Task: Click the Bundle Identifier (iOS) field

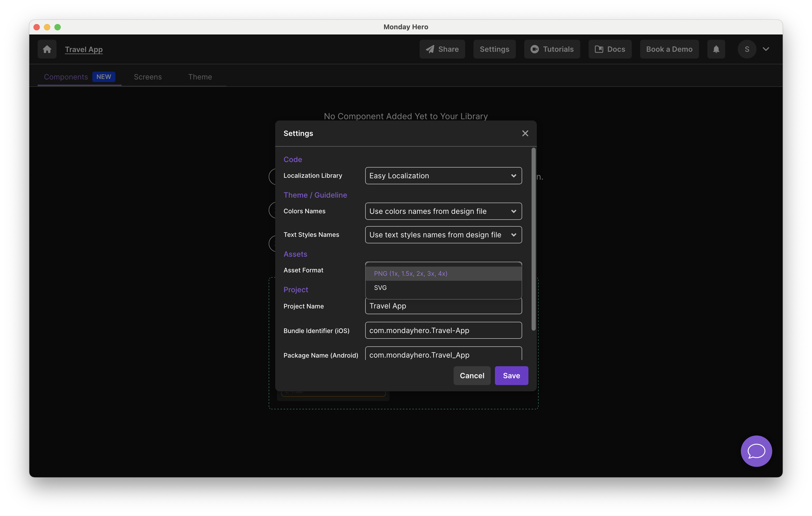Action: (443, 330)
